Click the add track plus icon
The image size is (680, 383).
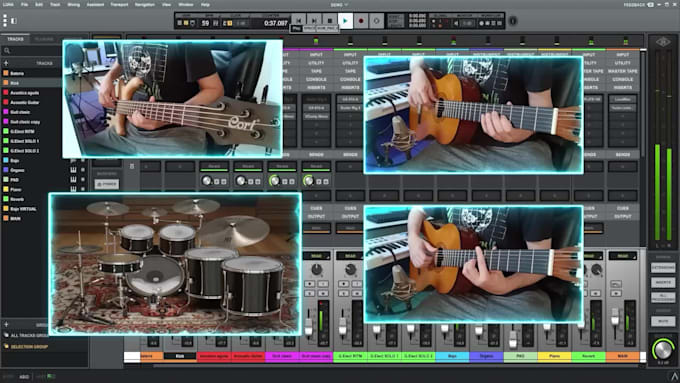point(6,63)
